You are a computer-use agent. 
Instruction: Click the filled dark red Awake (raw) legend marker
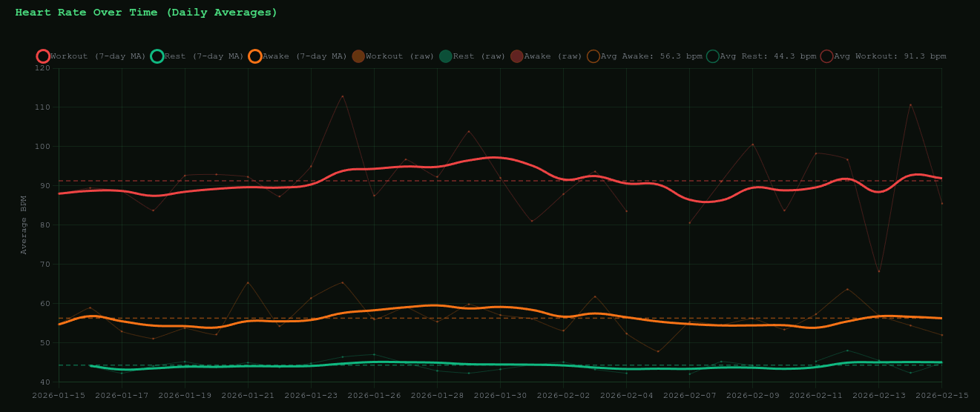point(517,56)
